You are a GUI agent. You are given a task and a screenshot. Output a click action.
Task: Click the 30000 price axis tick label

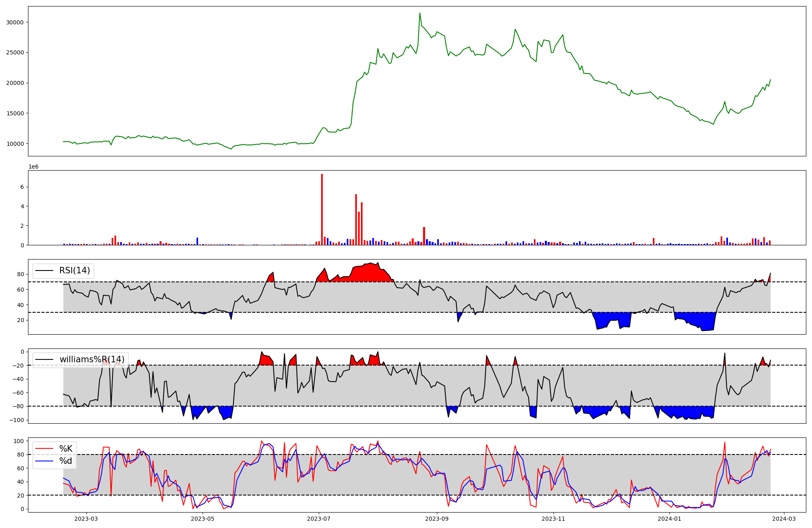[x=15, y=22]
